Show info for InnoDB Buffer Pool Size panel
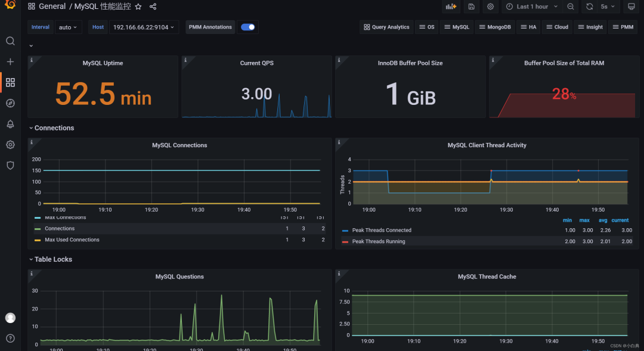The image size is (644, 351). pyautogui.click(x=339, y=60)
